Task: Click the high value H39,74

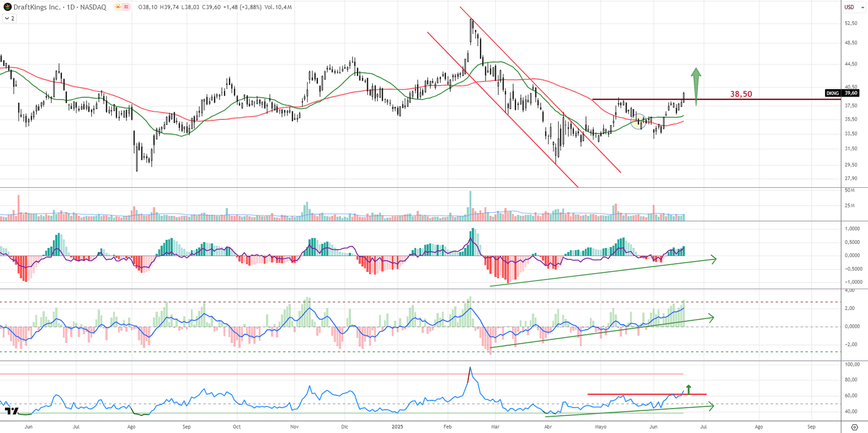Action: tap(169, 7)
